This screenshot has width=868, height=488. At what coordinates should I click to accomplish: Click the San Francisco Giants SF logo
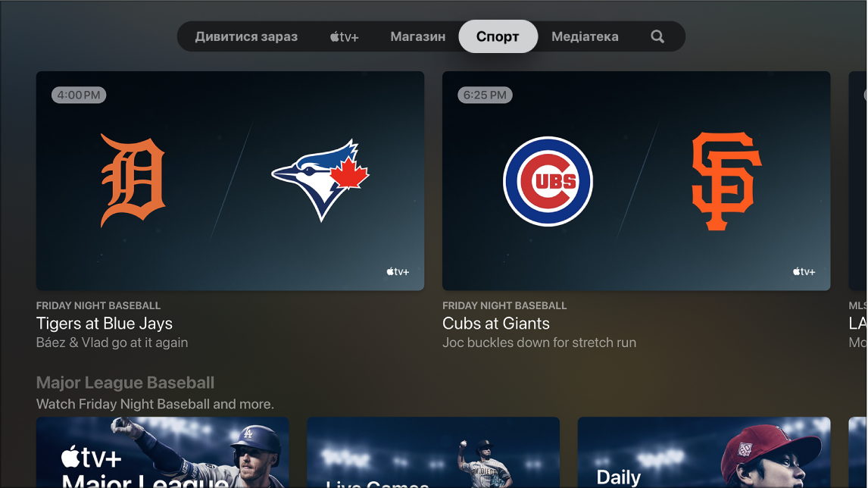[x=726, y=181]
